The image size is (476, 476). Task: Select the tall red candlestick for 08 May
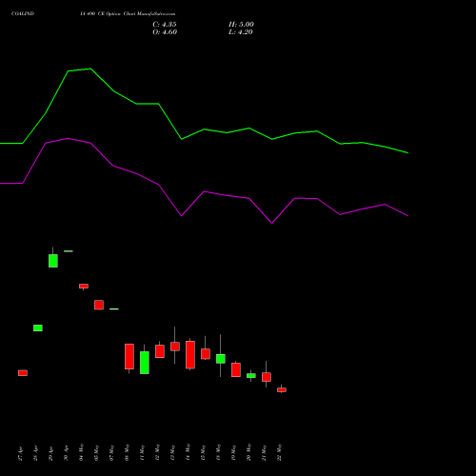tap(129, 356)
